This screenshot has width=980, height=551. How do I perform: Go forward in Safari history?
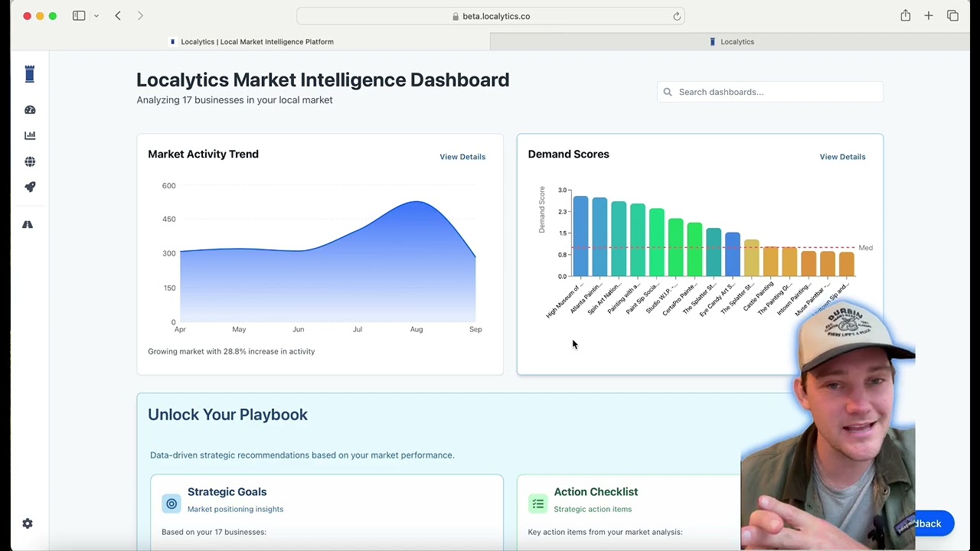point(140,16)
